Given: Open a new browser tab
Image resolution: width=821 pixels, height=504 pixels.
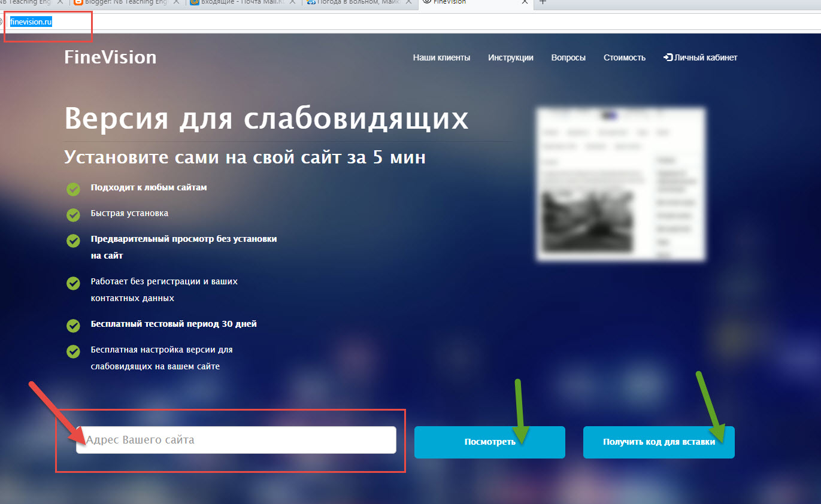Looking at the screenshot, I should click(543, 2).
